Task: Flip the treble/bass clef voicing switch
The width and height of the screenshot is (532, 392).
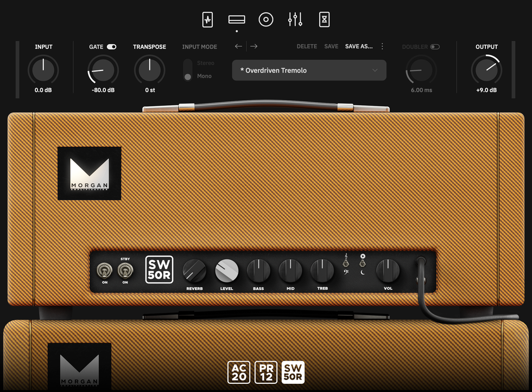Action: (x=345, y=264)
